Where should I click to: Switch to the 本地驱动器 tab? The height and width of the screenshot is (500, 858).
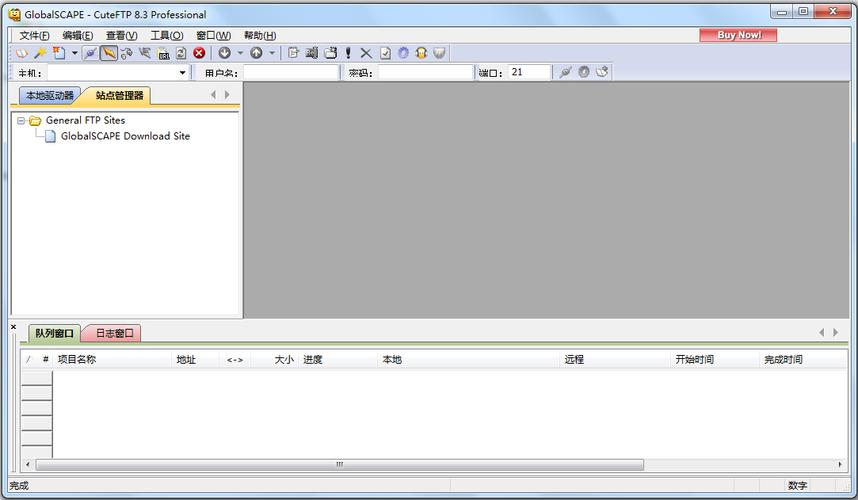click(x=49, y=95)
